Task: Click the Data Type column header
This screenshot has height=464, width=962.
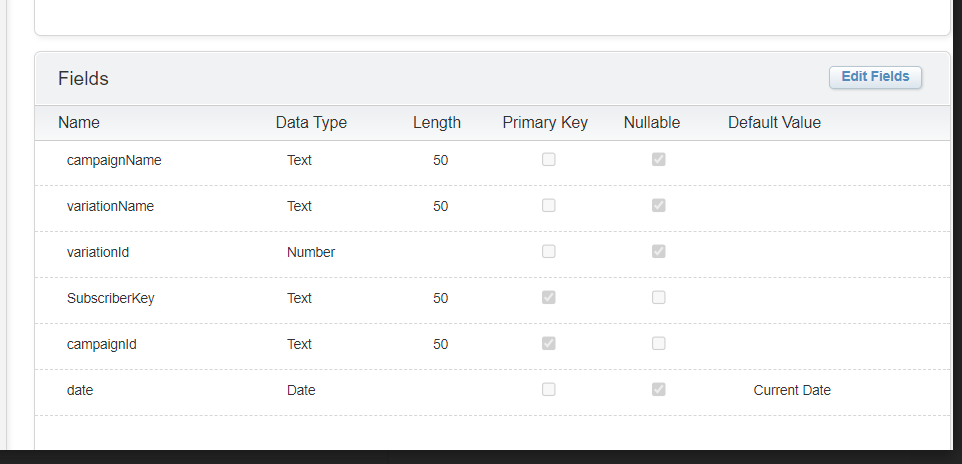Action: coord(311,123)
